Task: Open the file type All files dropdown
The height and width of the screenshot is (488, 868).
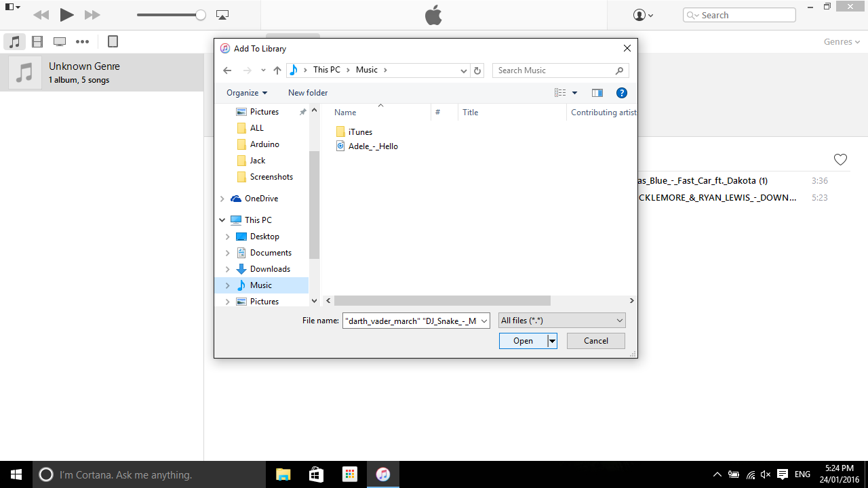Action: pyautogui.click(x=561, y=321)
